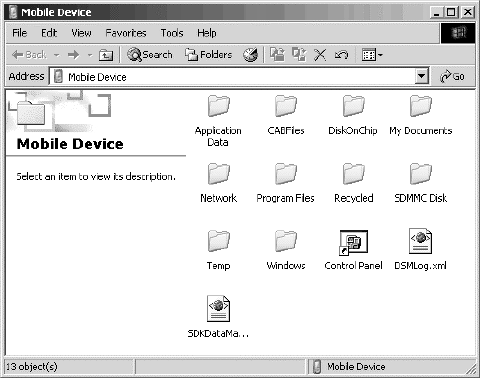The image size is (480, 378).
Task: Open the Help menu
Action: [x=207, y=33]
